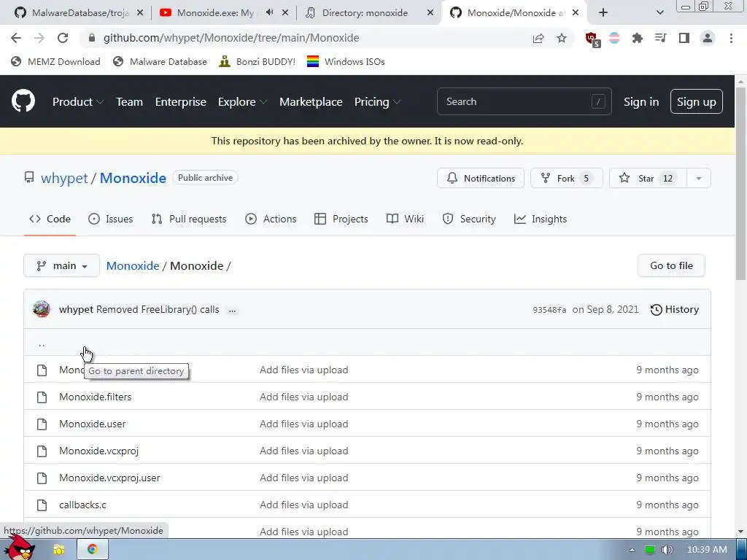Open the Monoxide.user file

[93, 424]
